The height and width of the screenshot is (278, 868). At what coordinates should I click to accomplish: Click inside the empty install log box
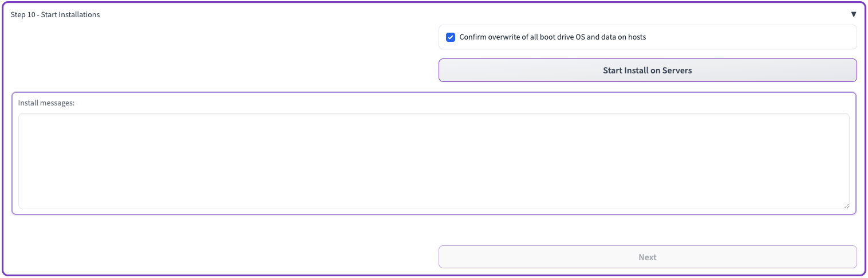coord(433,161)
